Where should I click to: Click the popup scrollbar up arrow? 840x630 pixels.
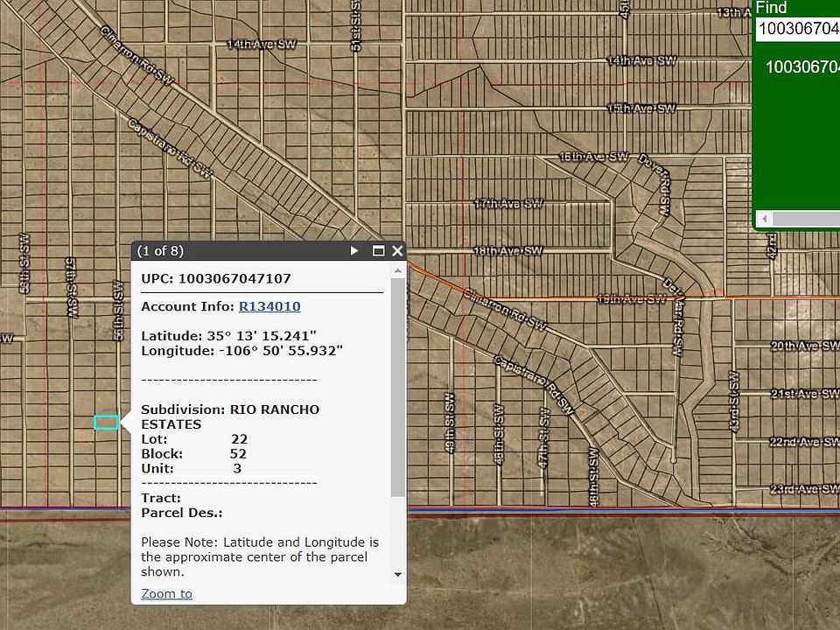click(398, 270)
